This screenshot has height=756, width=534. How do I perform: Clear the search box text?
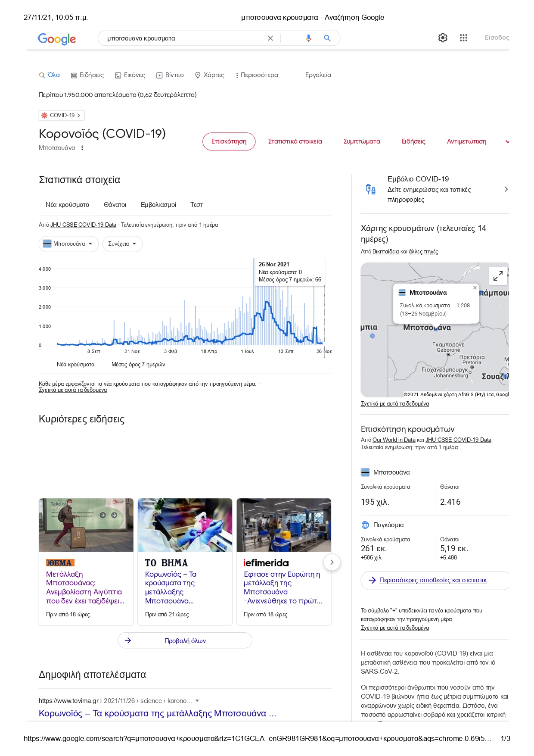[270, 38]
